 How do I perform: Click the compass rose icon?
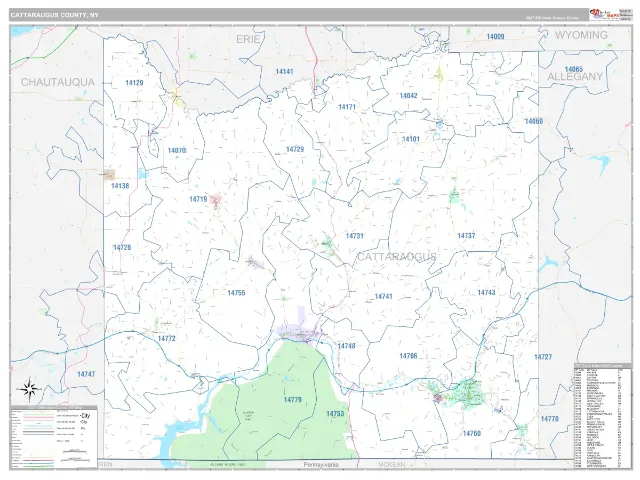(29, 389)
